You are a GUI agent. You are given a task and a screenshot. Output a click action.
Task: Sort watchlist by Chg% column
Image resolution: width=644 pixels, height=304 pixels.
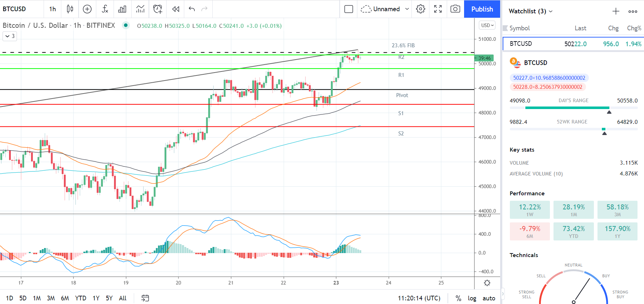[x=634, y=28]
